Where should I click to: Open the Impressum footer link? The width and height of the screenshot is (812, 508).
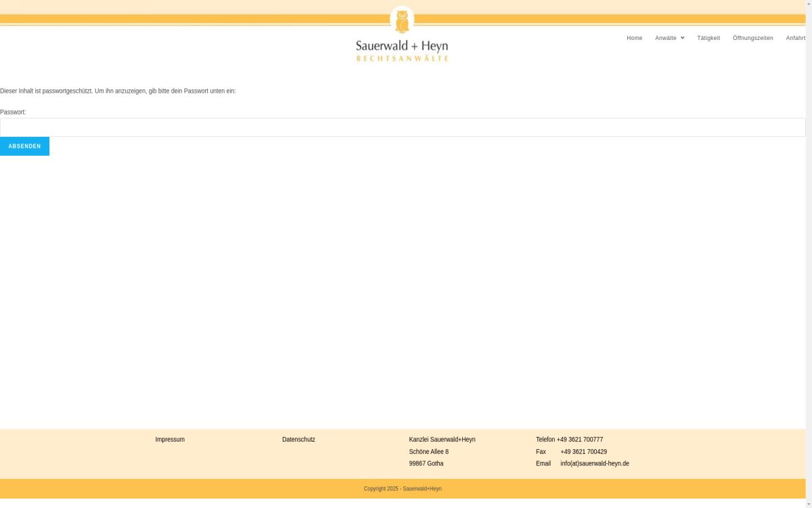[170, 440]
